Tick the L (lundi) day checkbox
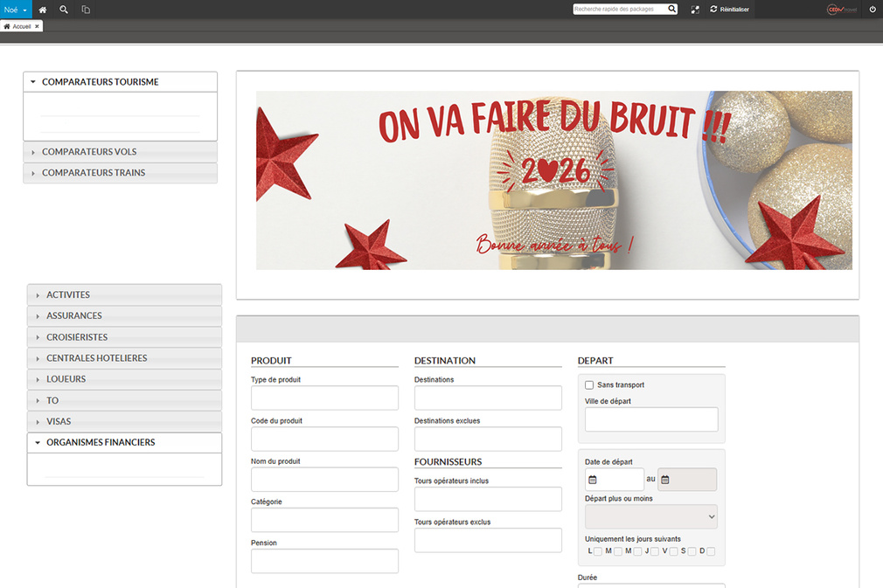 [598, 551]
